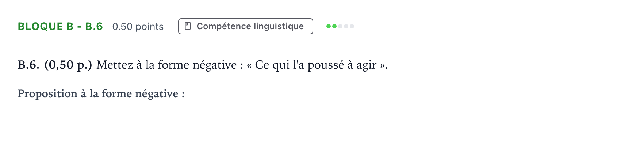Click the bold B.6. question number
The width and height of the screenshot is (644, 168).
point(28,65)
